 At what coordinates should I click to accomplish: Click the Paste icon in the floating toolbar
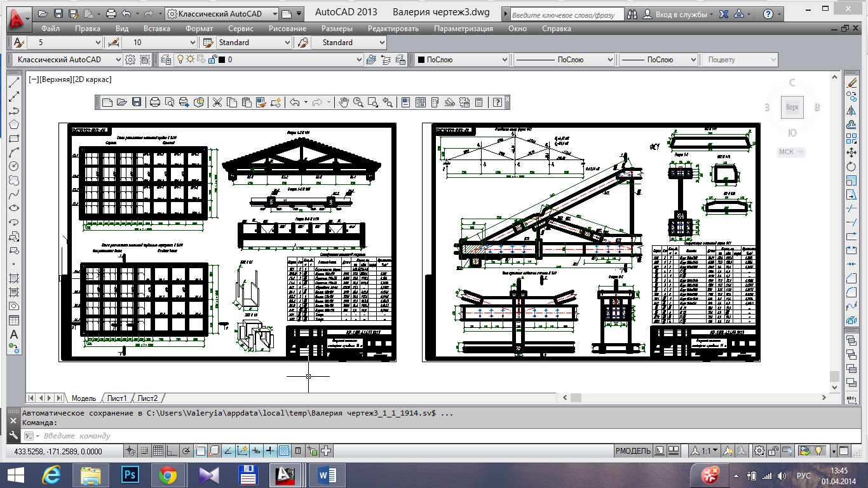pyautogui.click(x=246, y=102)
